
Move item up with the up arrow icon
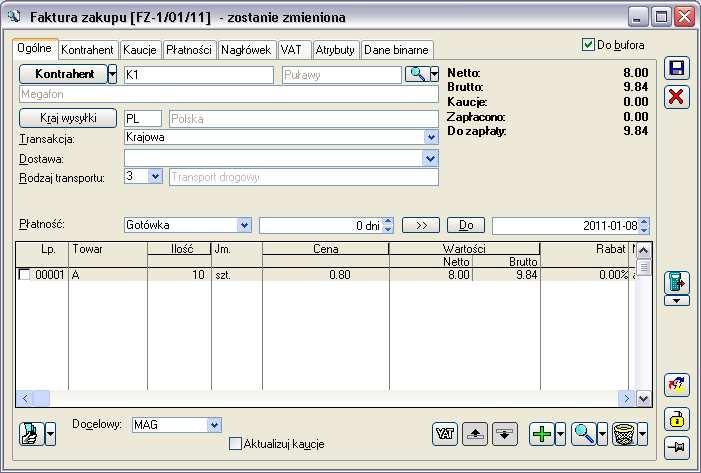click(475, 434)
